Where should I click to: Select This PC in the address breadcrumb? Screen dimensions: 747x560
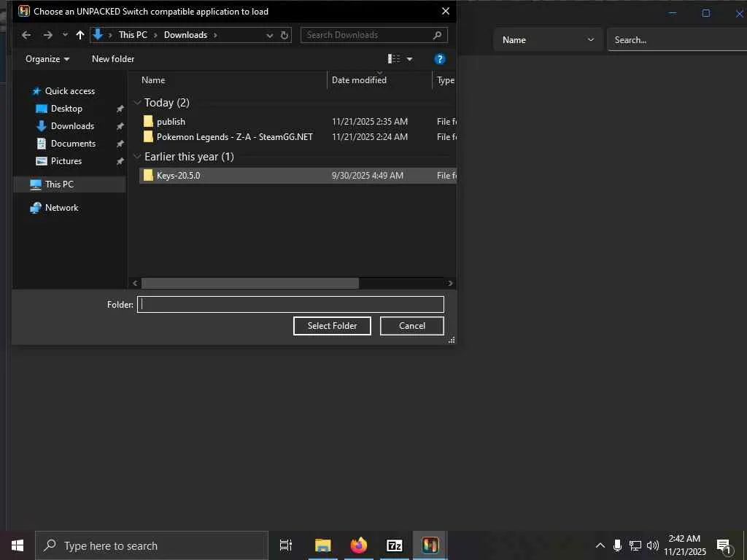pos(133,35)
